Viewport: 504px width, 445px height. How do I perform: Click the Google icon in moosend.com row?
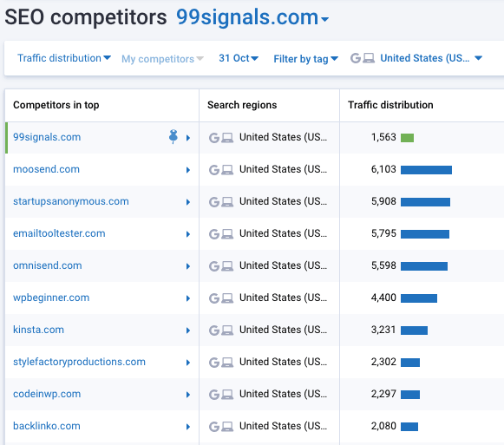[x=214, y=170]
